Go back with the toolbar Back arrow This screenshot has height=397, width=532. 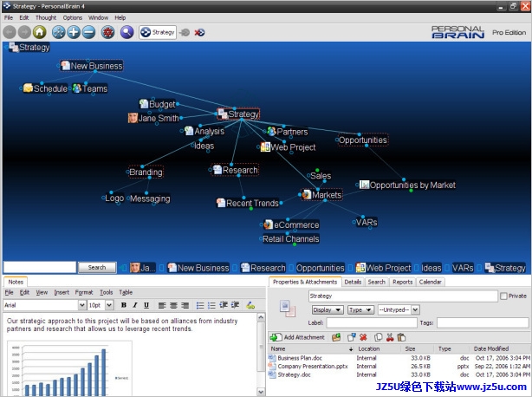[10, 32]
